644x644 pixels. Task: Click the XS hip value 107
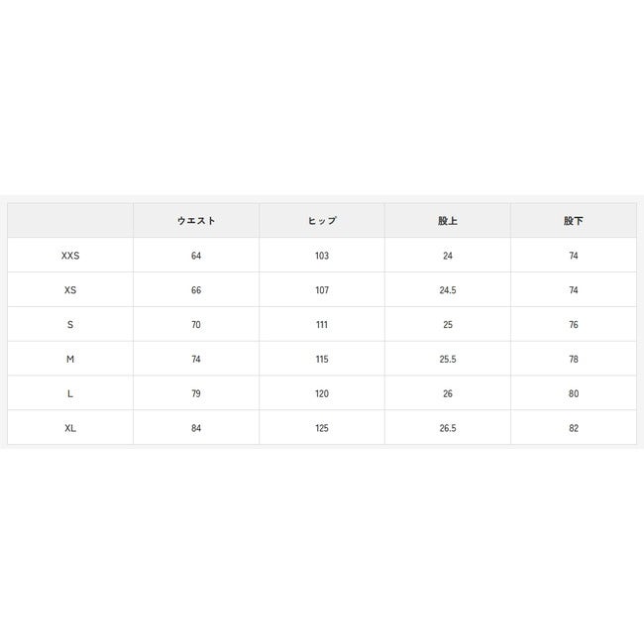pyautogui.click(x=322, y=290)
